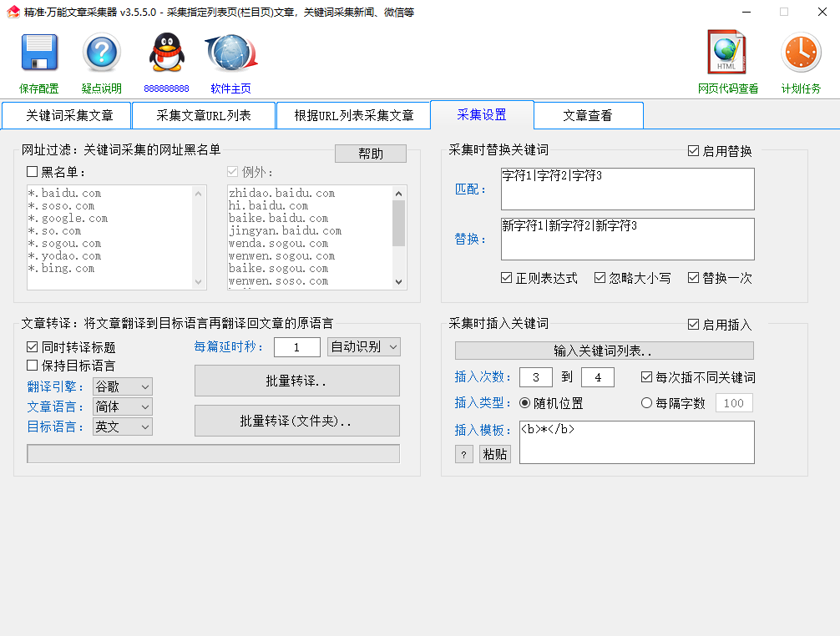Click the app logo in title bar

pos(13,12)
